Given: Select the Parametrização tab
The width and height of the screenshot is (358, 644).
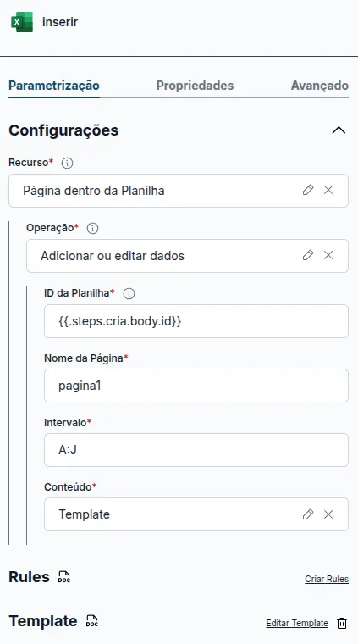Looking at the screenshot, I should pyautogui.click(x=54, y=86).
